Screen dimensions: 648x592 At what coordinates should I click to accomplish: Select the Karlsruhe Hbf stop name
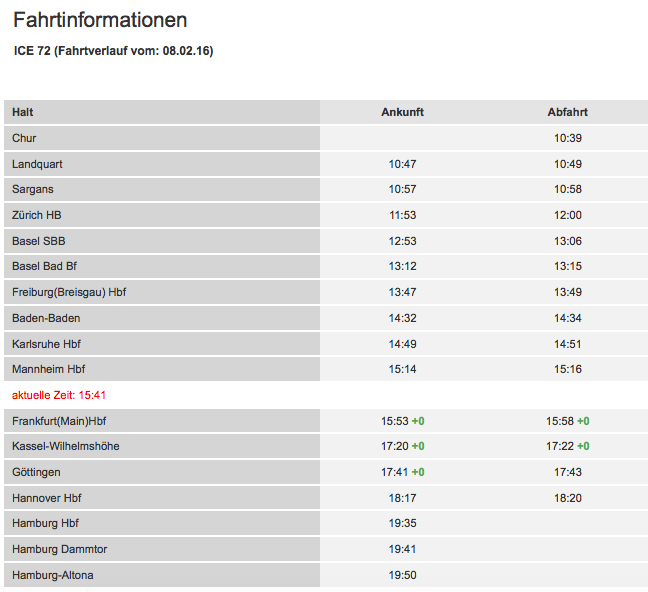click(47, 344)
